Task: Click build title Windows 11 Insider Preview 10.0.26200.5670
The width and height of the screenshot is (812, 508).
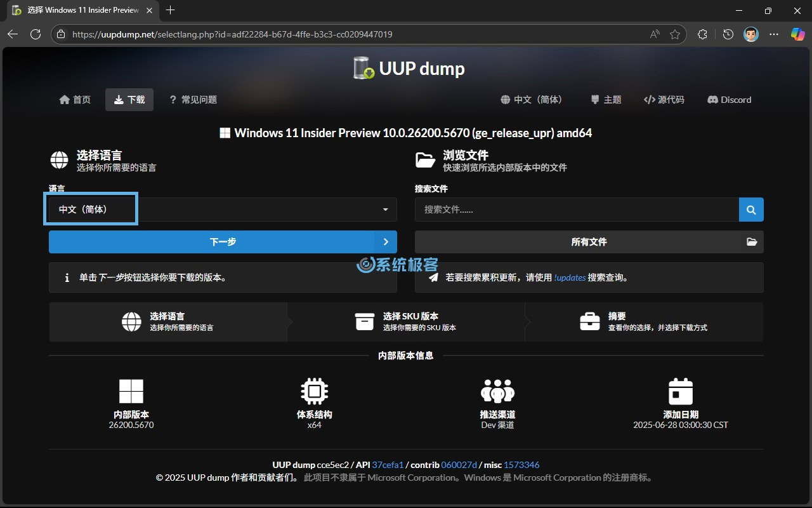Action: point(406,133)
